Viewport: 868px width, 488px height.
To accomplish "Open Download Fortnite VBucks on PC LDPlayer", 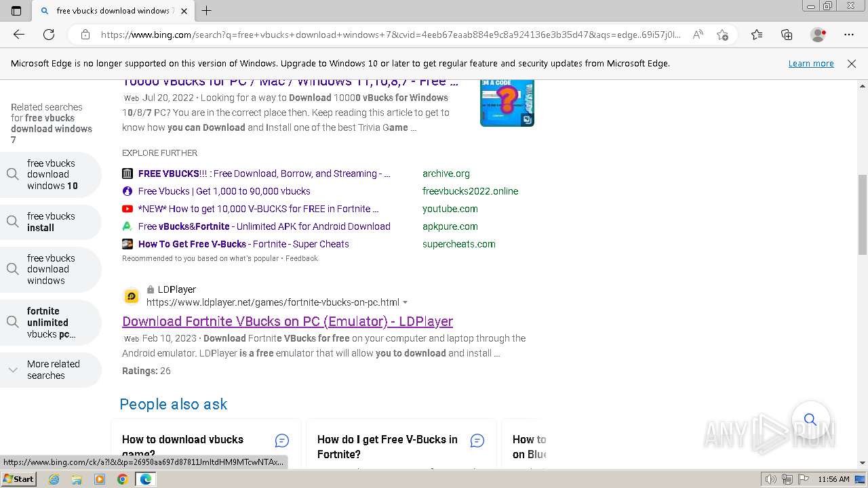I will (288, 321).
